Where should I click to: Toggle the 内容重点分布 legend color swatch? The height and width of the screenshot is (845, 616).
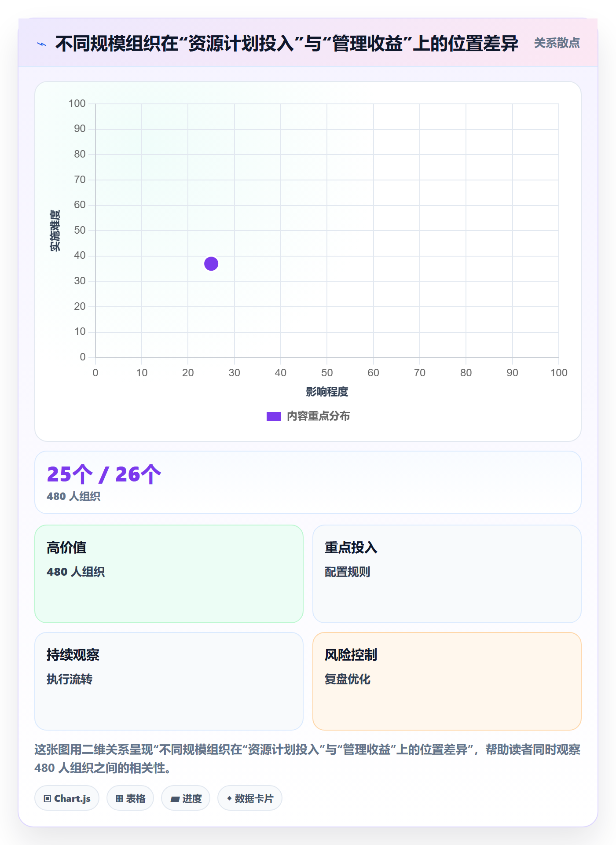[274, 416]
